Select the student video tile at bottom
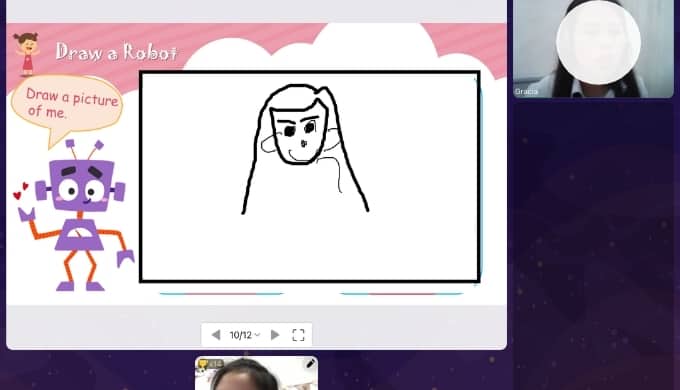This screenshot has height=390, width=680. pos(256,373)
